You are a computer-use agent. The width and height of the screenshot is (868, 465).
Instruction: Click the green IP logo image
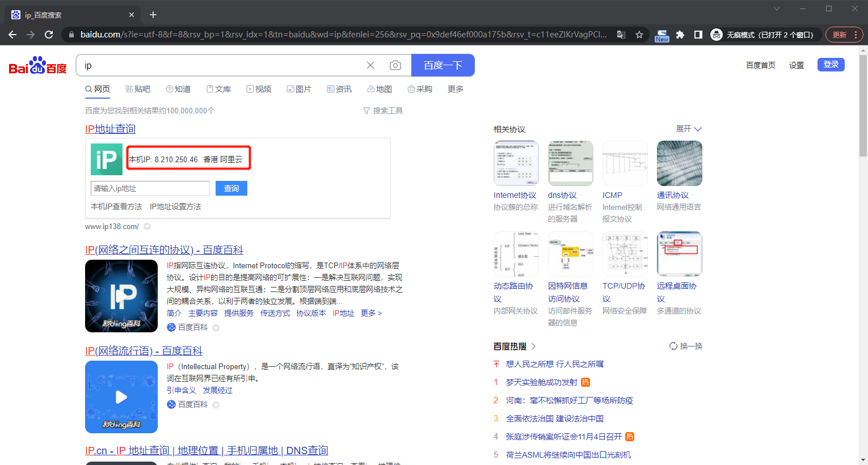(107, 159)
